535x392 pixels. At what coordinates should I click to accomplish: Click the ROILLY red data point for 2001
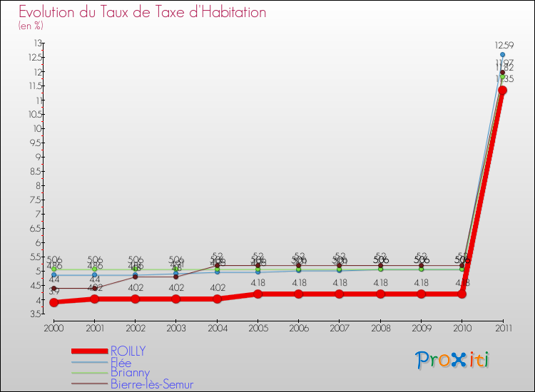point(94,299)
